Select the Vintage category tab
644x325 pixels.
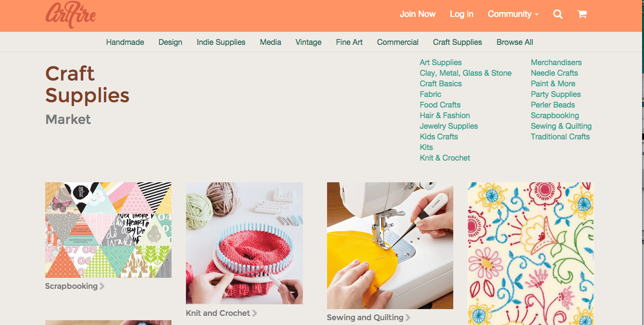click(x=308, y=42)
